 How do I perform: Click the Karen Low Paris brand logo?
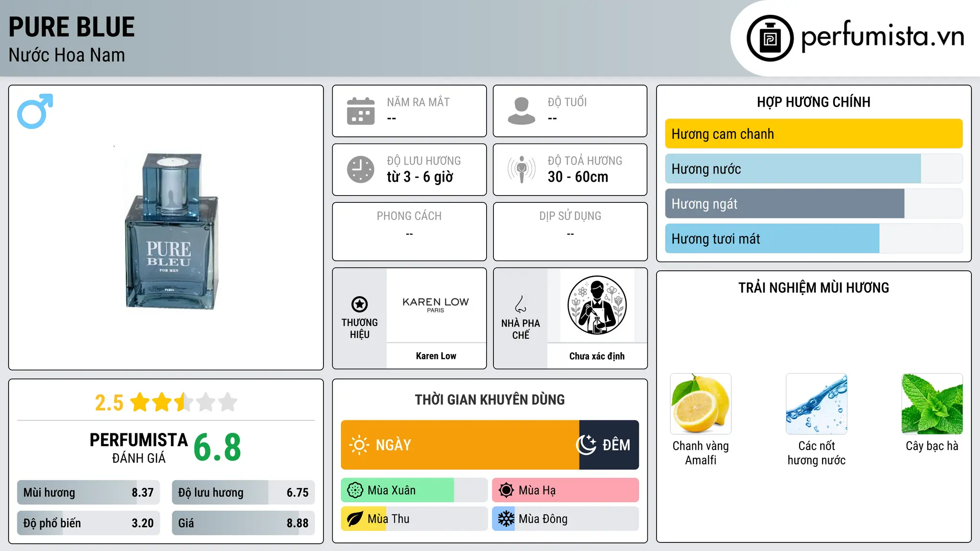[x=435, y=304]
